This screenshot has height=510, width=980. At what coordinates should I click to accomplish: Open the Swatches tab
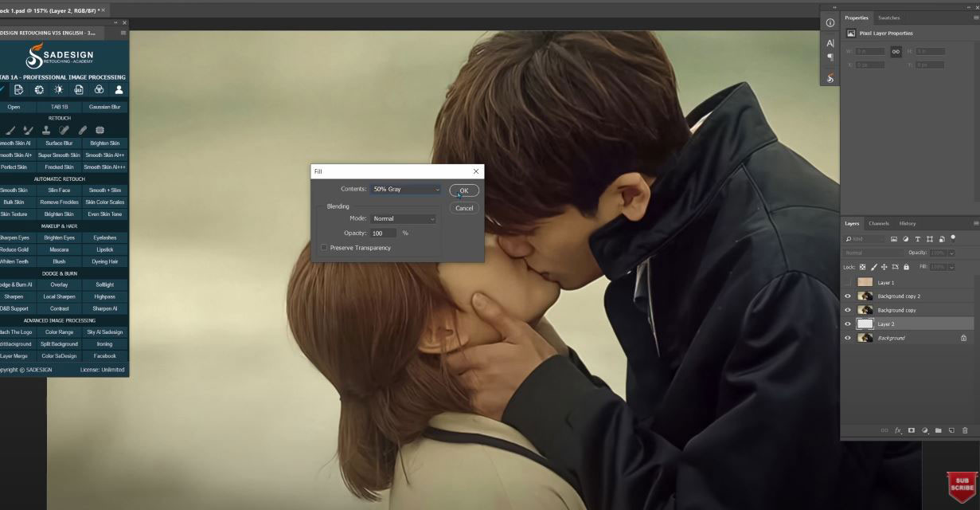point(888,18)
